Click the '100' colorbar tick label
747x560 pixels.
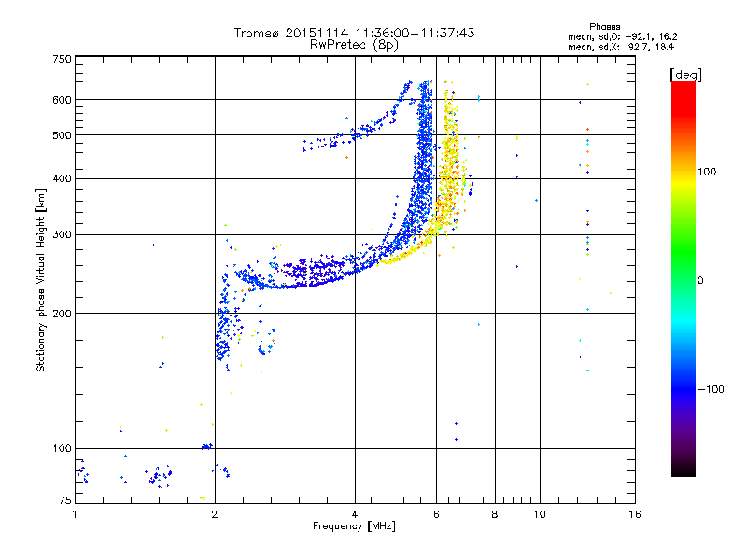point(707,172)
